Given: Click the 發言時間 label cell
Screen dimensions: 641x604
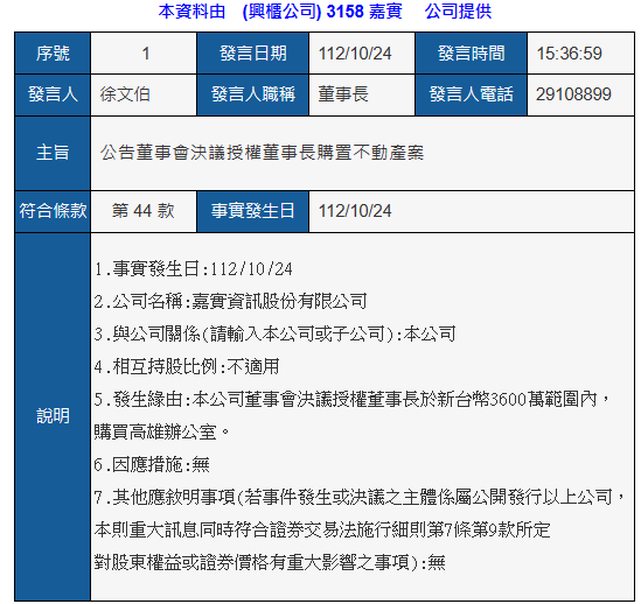Looking at the screenshot, I should [471, 54].
